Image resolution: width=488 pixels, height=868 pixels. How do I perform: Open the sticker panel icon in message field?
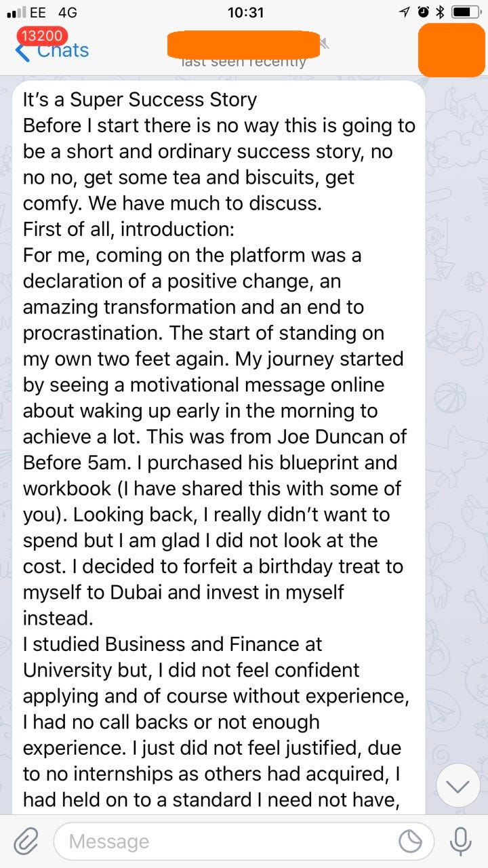(x=410, y=842)
